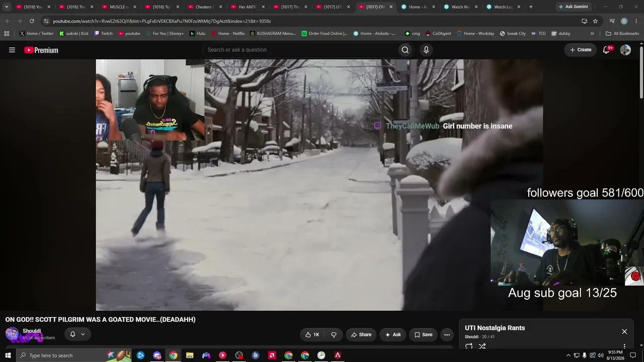Click the Windows taskbar search box
This screenshot has width=644, height=362.
tap(73, 355)
